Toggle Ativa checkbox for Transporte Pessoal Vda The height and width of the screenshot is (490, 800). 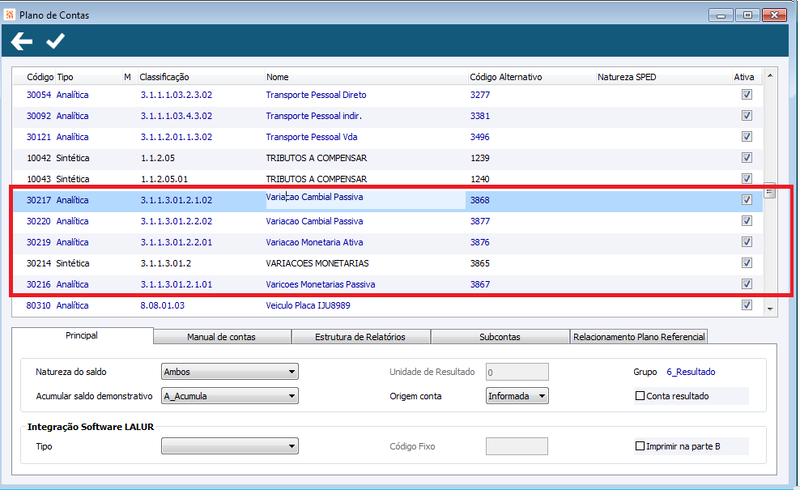click(x=746, y=137)
